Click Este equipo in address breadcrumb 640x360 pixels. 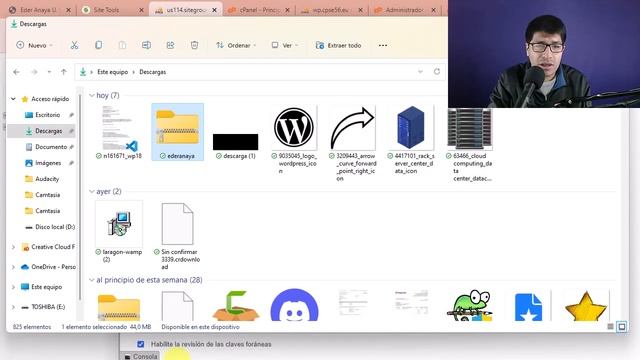pos(112,72)
